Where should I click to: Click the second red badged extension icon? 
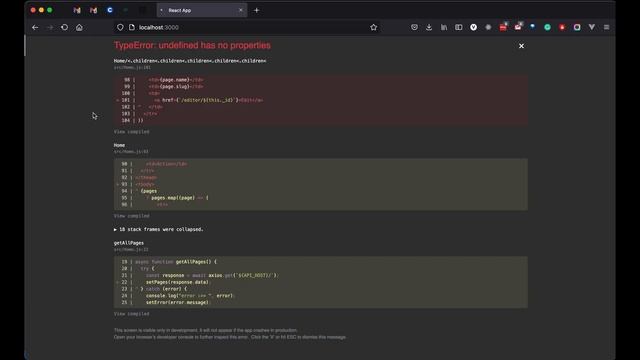click(x=518, y=27)
